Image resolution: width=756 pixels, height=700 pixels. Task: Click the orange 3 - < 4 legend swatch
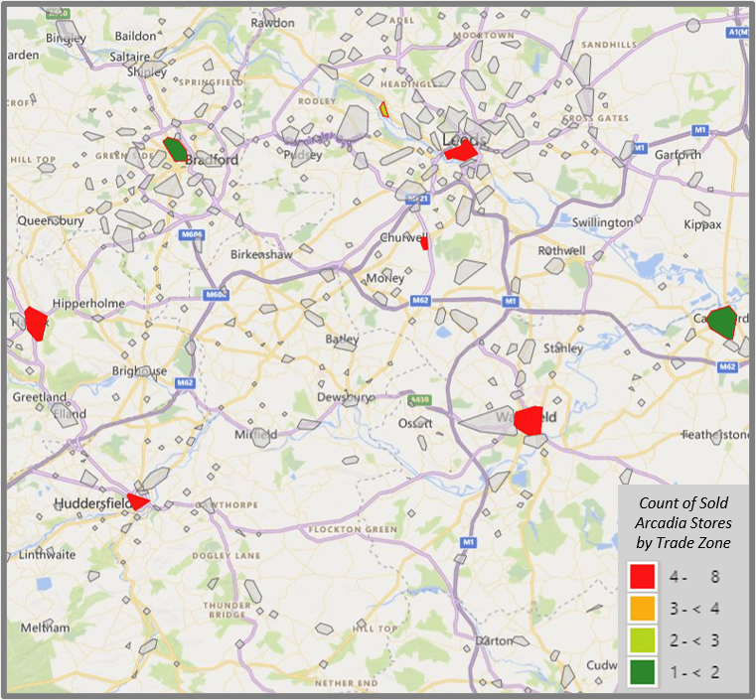(642, 608)
